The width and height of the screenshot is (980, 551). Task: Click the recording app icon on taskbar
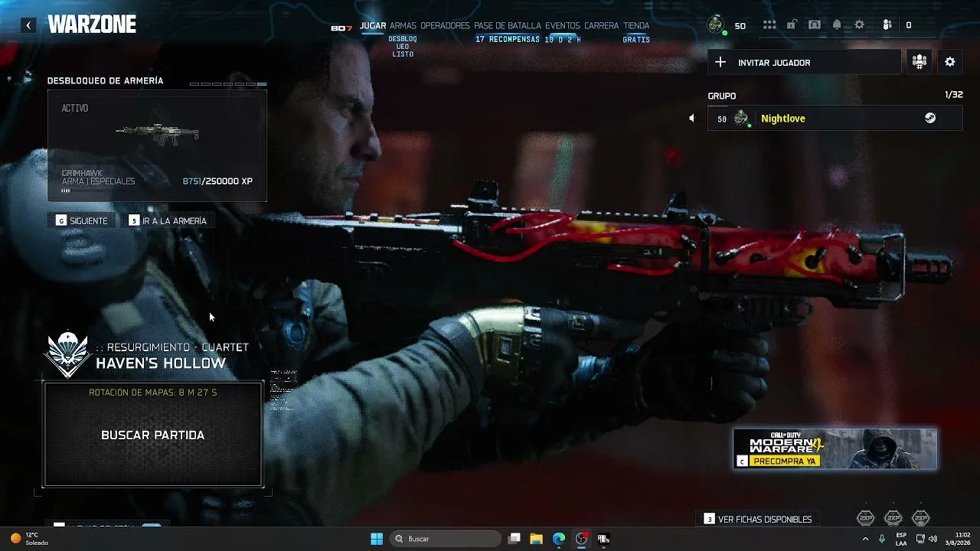tap(581, 539)
